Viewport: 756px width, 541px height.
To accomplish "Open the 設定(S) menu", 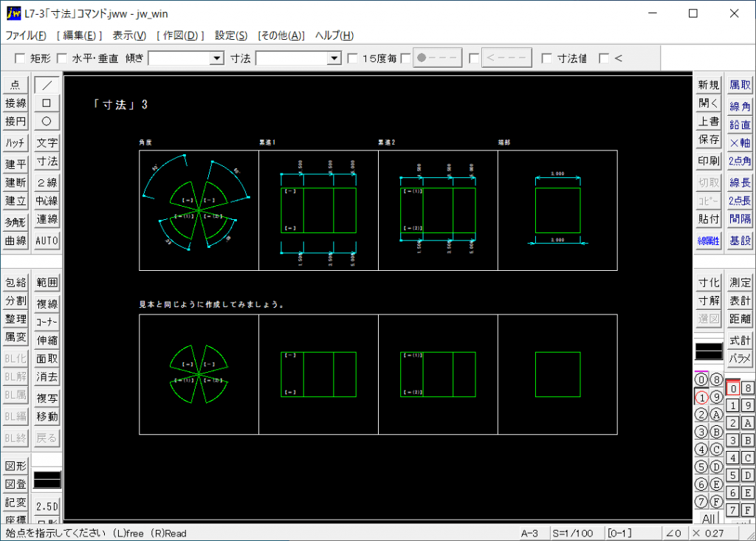I will 231,35.
